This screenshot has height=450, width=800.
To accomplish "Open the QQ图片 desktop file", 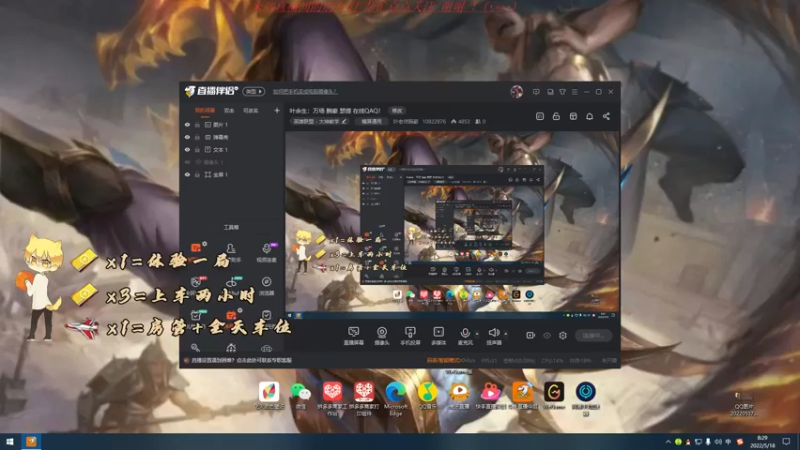I will 743,404.
